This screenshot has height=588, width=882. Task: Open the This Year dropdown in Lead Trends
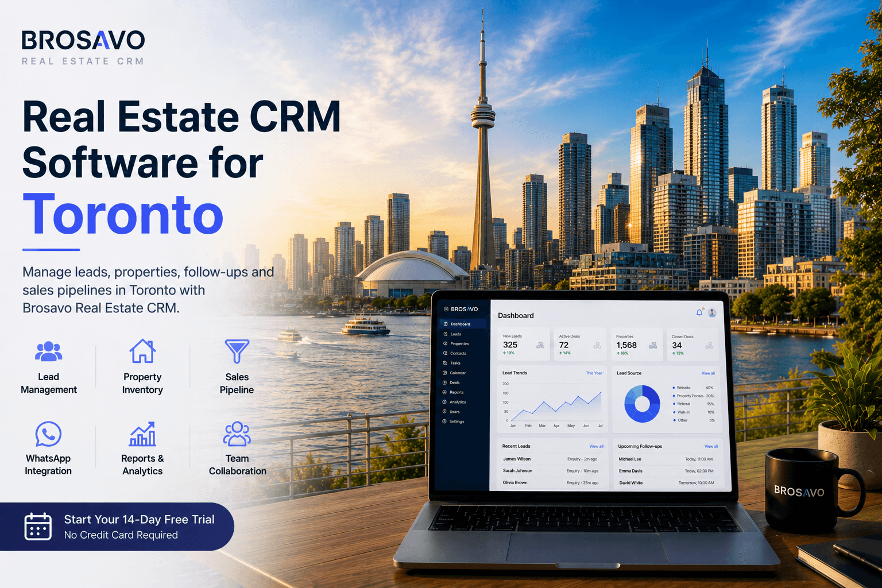pyautogui.click(x=594, y=373)
